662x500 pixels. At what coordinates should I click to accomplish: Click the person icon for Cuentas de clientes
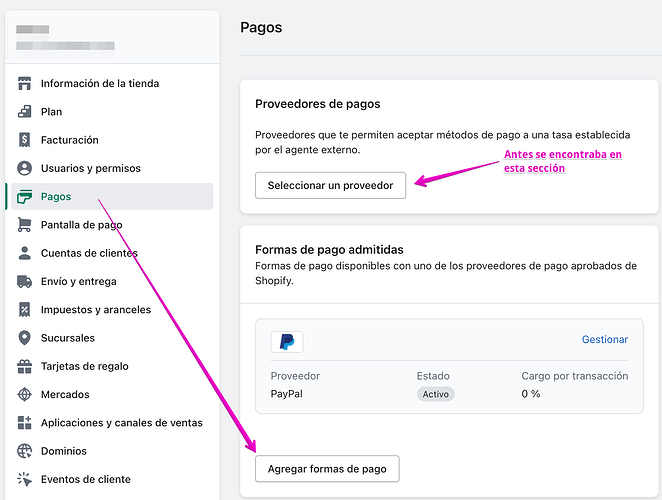(x=24, y=253)
